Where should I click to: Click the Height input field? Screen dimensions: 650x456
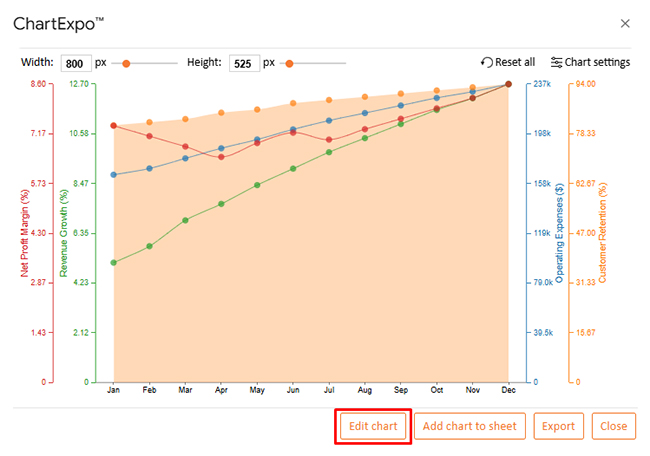244,62
